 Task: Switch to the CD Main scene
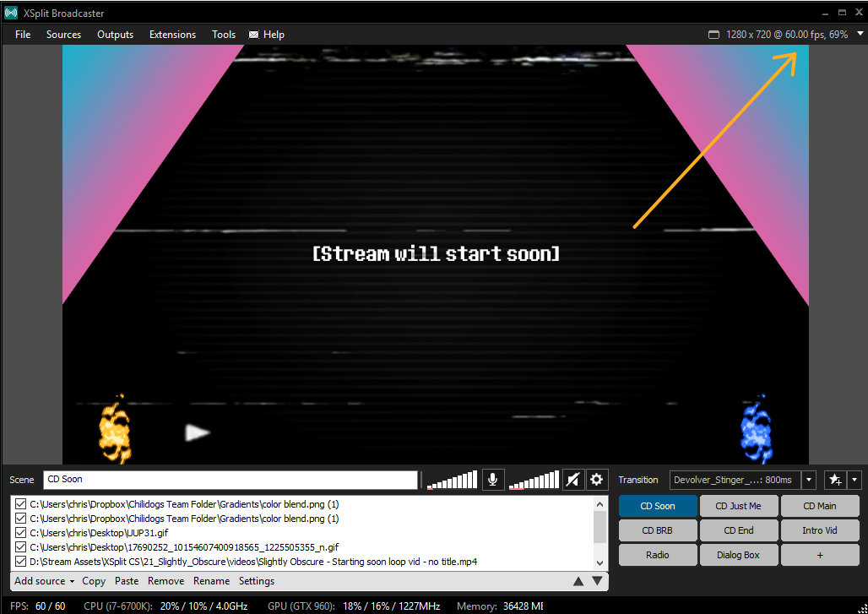[819, 506]
